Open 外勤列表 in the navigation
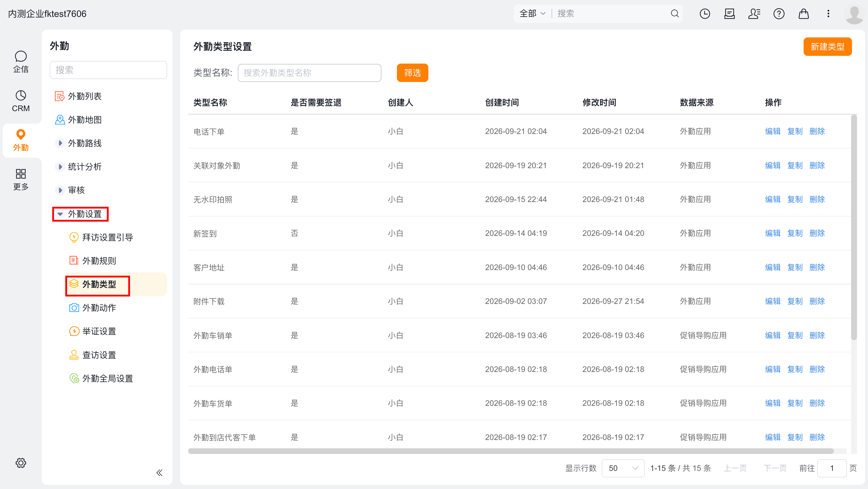This screenshot has height=489, width=868. point(78,96)
